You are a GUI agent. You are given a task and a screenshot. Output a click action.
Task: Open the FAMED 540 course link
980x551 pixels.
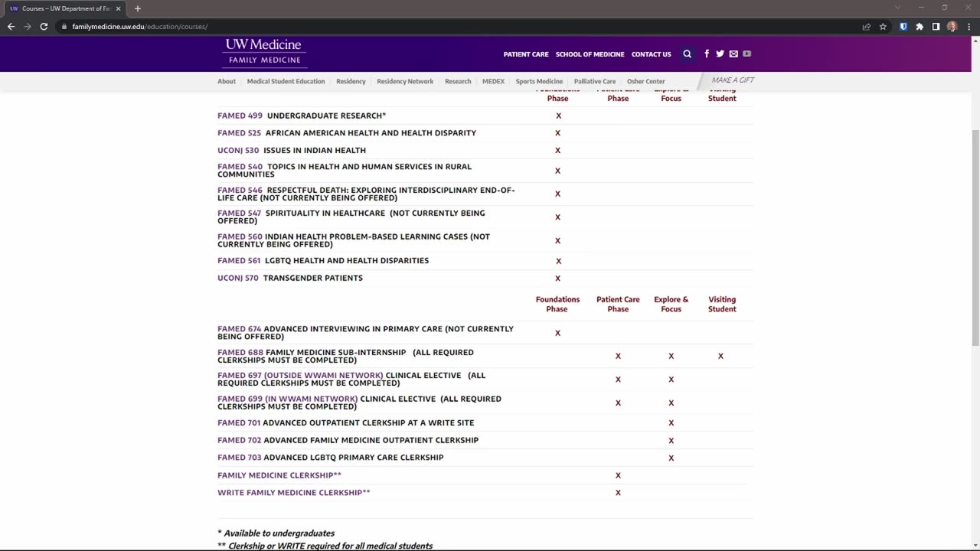point(240,167)
